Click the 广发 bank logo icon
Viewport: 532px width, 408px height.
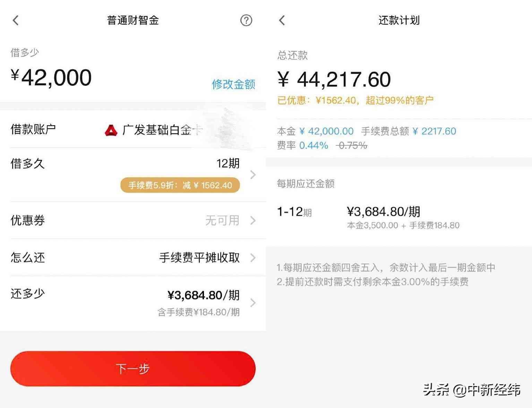pyautogui.click(x=110, y=129)
